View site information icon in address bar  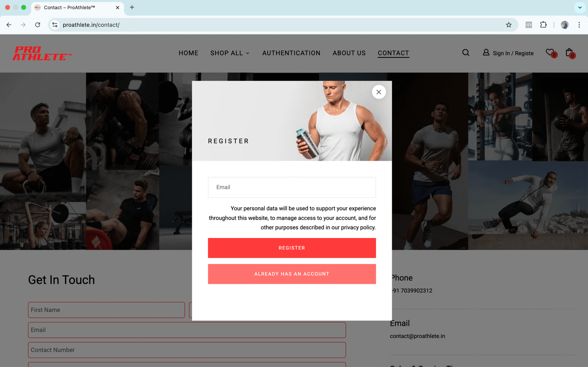click(55, 25)
